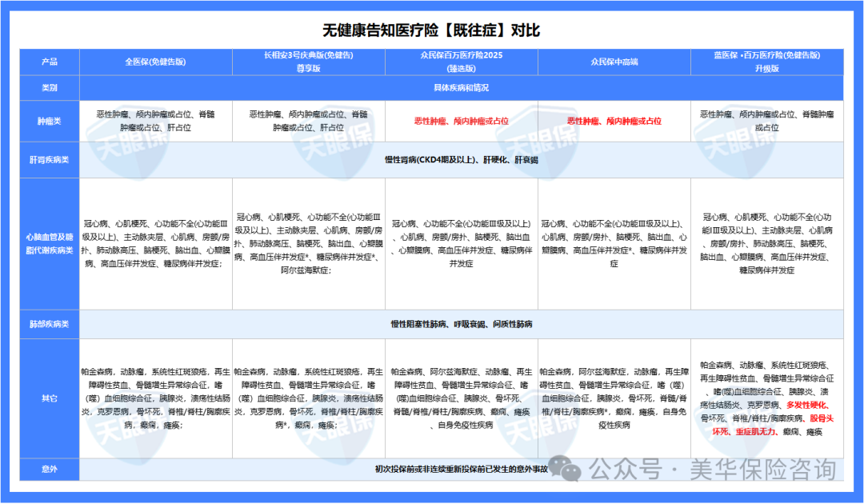Click the 肿瘤类 row label

48,121
